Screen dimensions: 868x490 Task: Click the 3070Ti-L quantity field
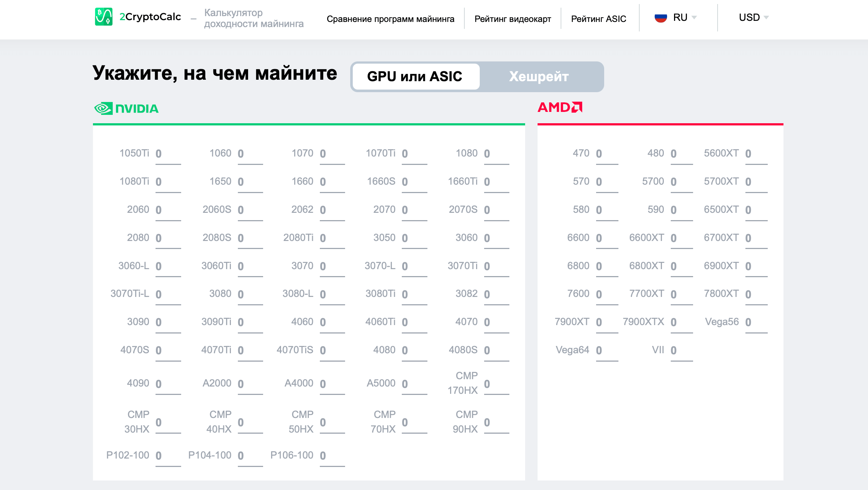168,294
